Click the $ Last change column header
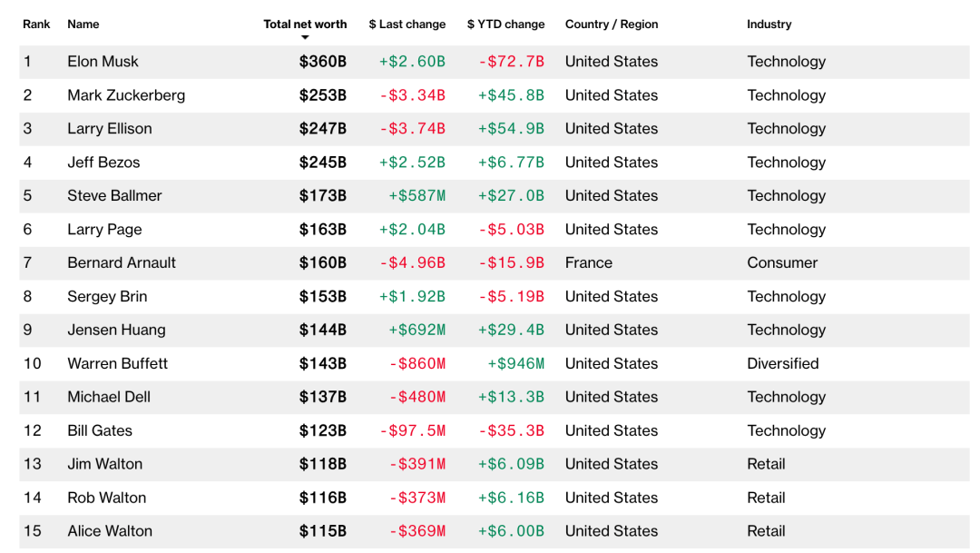The height and width of the screenshot is (553, 980). (407, 25)
